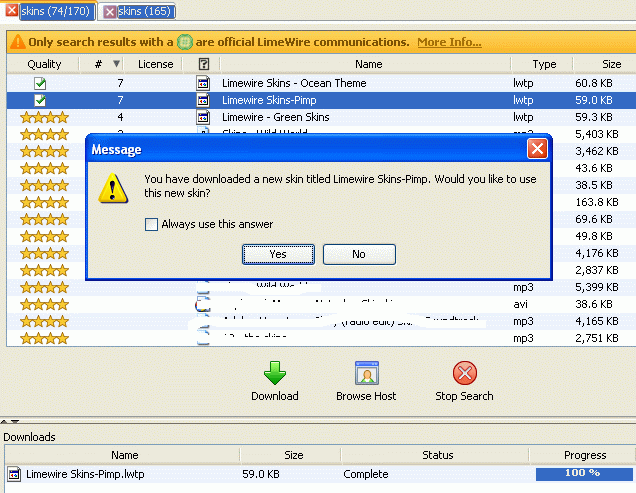Click star rating on 5,403 KB row

click(x=44, y=134)
